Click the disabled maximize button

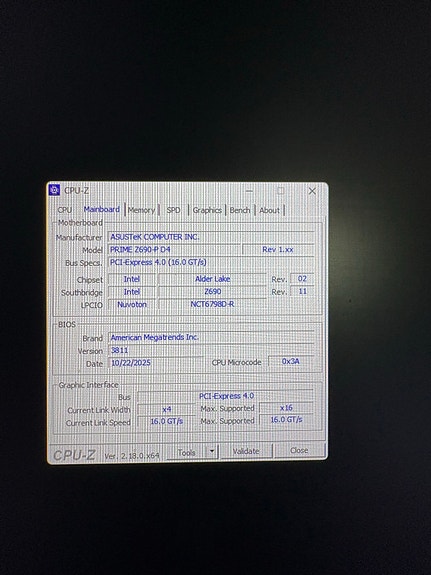coord(281,191)
